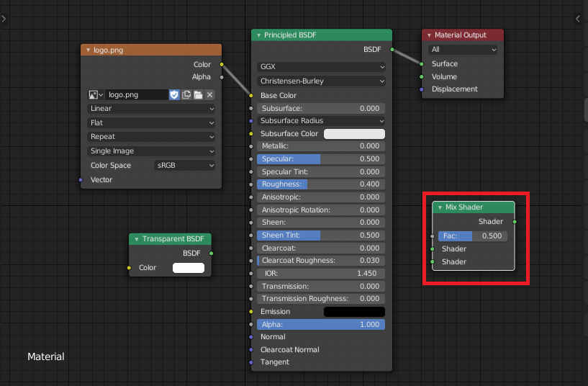Image resolution: width=588 pixels, height=386 pixels.
Task: Click the Color input socket of Transparent BSDF
Action: point(129,268)
